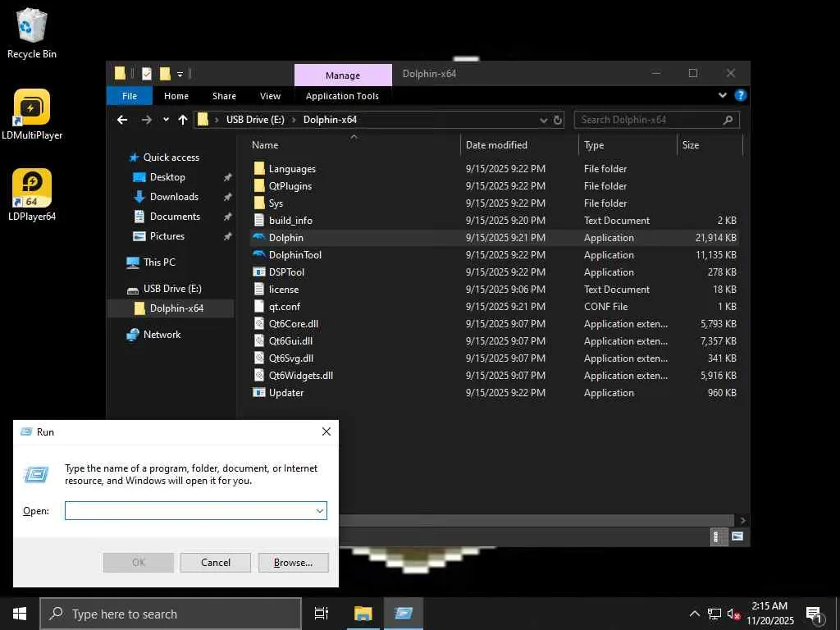Click Cancel in the Run dialog

pos(216,563)
